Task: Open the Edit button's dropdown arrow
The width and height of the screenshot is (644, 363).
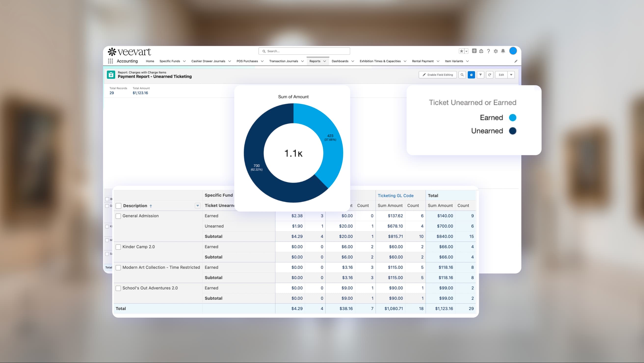Action: (x=511, y=75)
